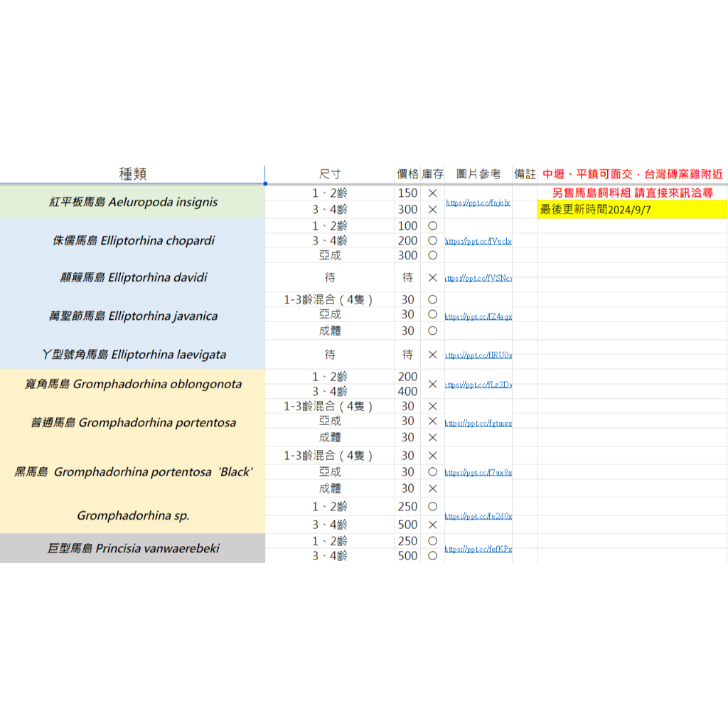
Task: Open the ppt.cc/fVuclx image link
Action: pos(478,241)
